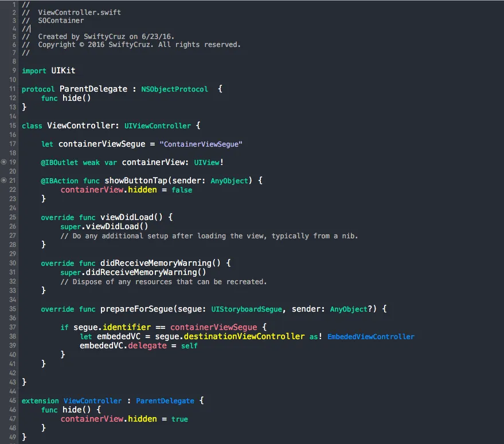The image size is (504, 444).
Task: Click the 'delegate' property
Action: [147, 345]
